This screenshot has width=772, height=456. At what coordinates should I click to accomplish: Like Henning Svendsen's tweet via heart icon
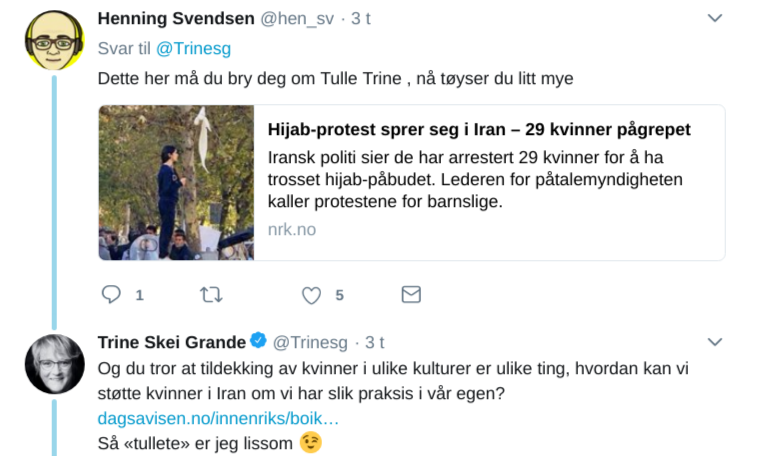(x=312, y=295)
